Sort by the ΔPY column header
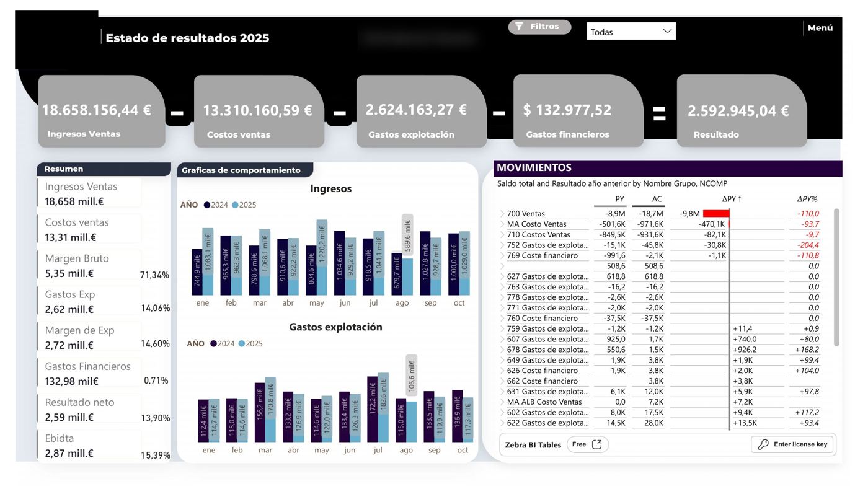The image size is (868, 502). pyautogui.click(x=732, y=200)
